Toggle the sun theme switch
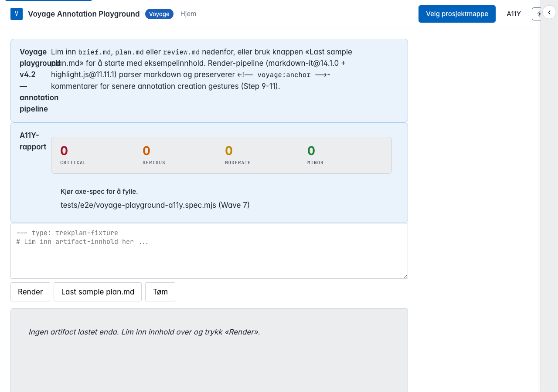558x392 pixels. point(537,14)
